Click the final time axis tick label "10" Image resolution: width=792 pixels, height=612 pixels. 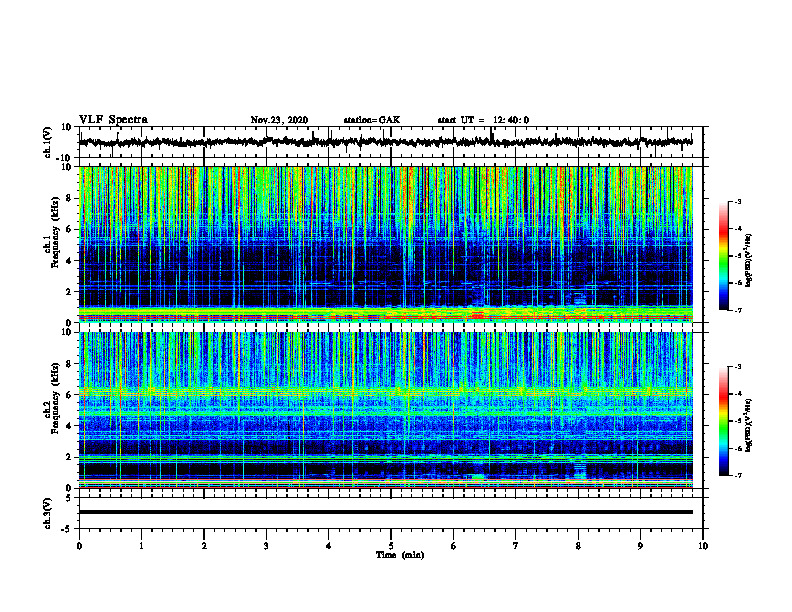click(703, 546)
